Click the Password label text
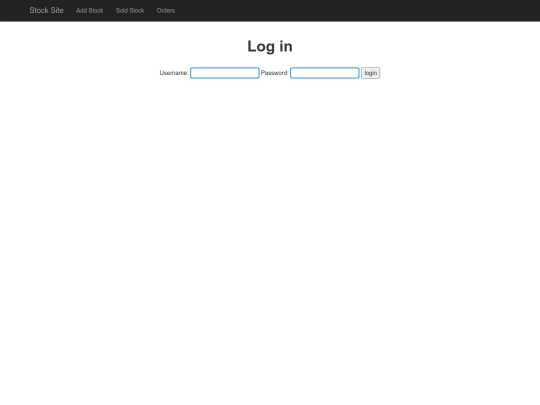 point(274,73)
